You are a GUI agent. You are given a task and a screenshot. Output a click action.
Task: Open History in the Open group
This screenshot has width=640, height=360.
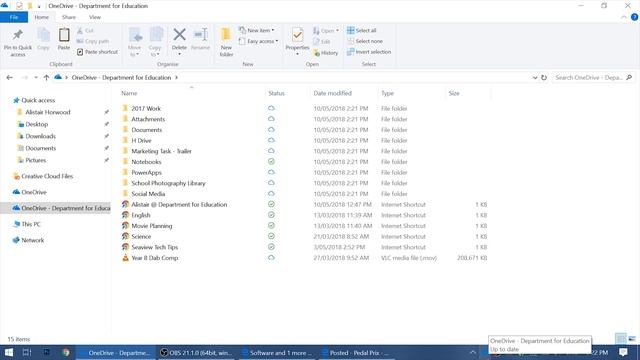(x=326, y=53)
